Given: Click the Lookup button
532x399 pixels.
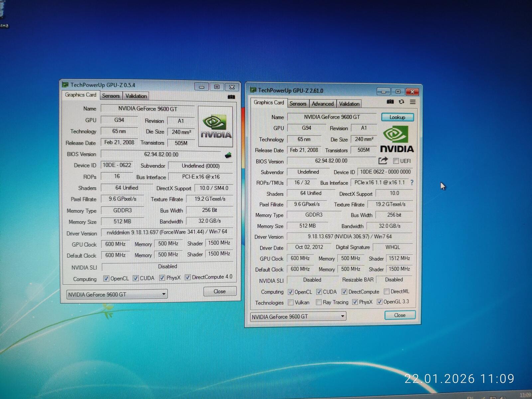Looking at the screenshot, I should [x=397, y=117].
